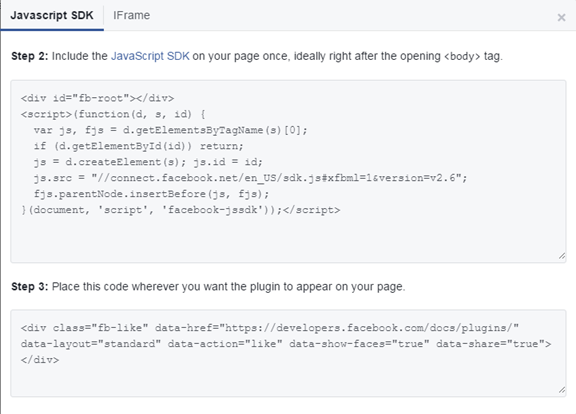The image size is (576, 414).
Task: Click the <body> tag text in Step 2
Action: pos(462,57)
